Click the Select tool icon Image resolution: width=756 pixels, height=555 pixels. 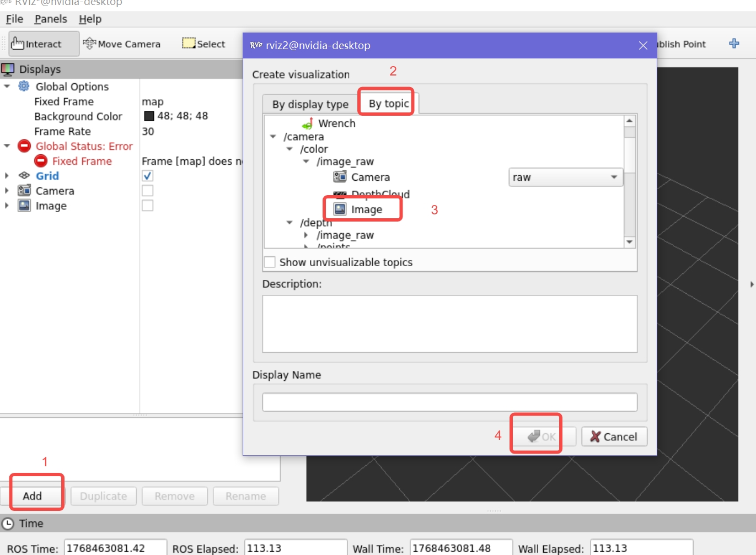point(189,44)
